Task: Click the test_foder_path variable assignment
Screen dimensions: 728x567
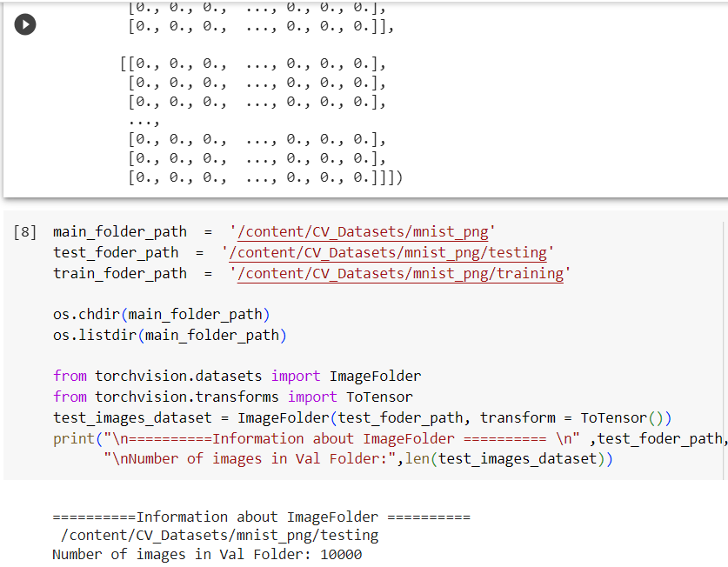Action: 116,252
